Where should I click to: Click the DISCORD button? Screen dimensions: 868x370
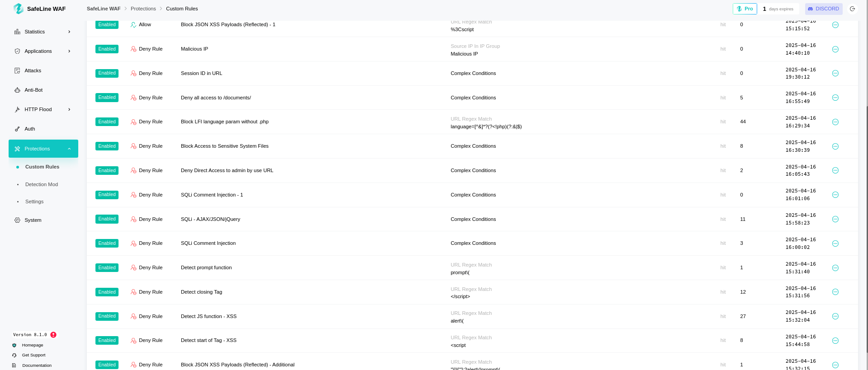(x=823, y=9)
